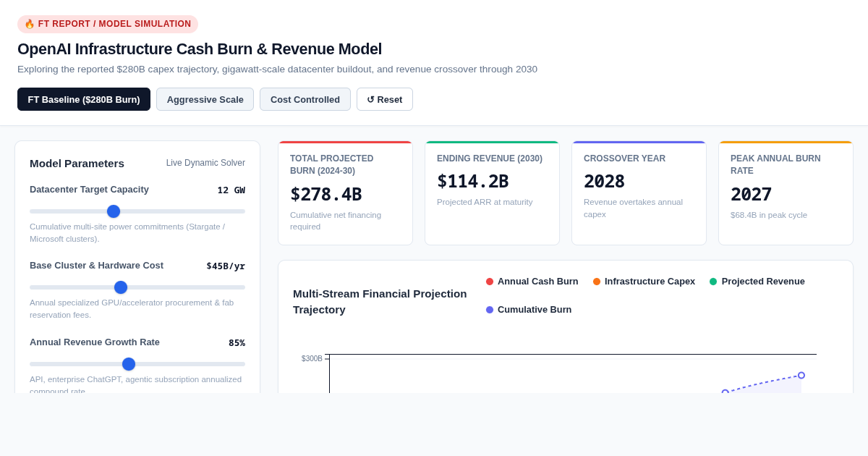The height and width of the screenshot is (456, 868).
Task: Click the 12 GW capacity value
Action: tap(231, 190)
